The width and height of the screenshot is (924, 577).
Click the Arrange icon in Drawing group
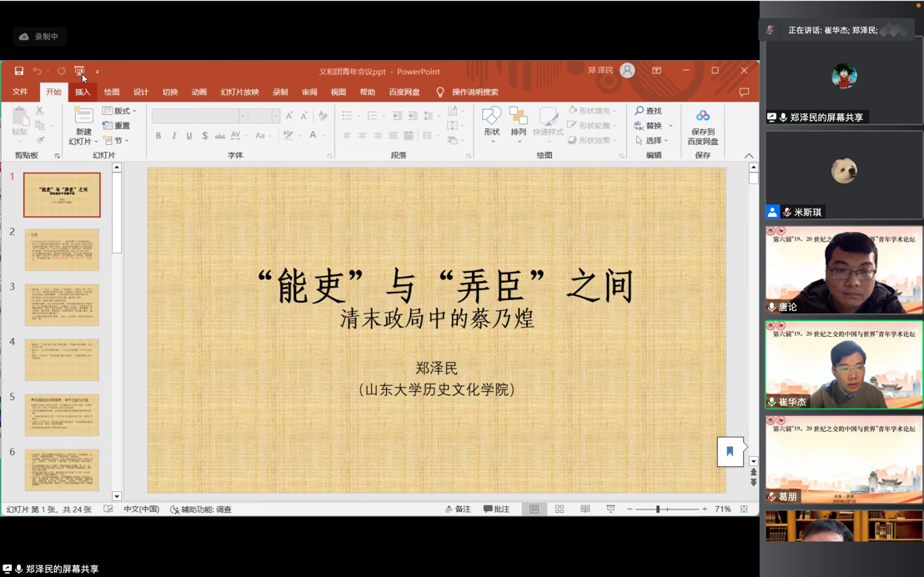(x=518, y=117)
